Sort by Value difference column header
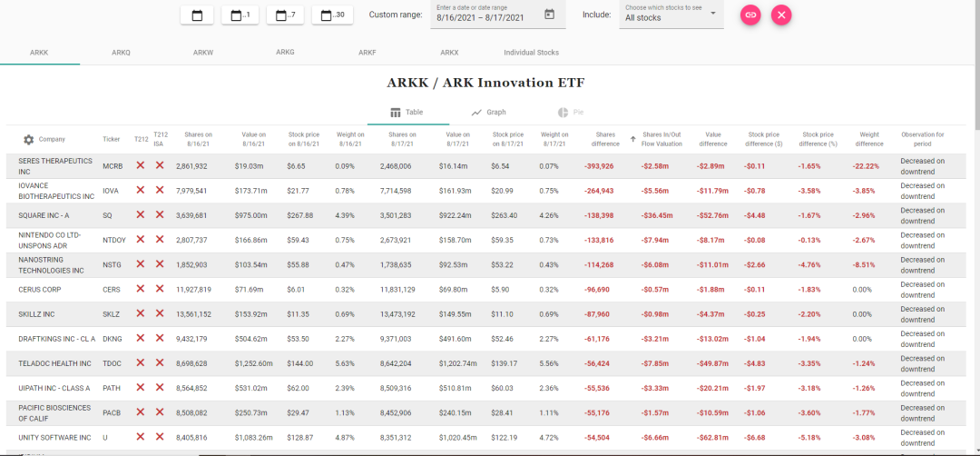 712,139
